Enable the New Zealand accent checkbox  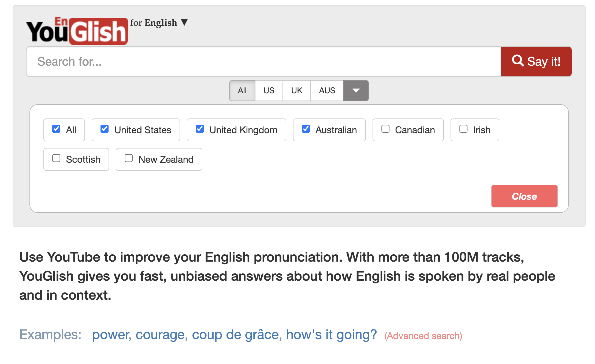(129, 158)
